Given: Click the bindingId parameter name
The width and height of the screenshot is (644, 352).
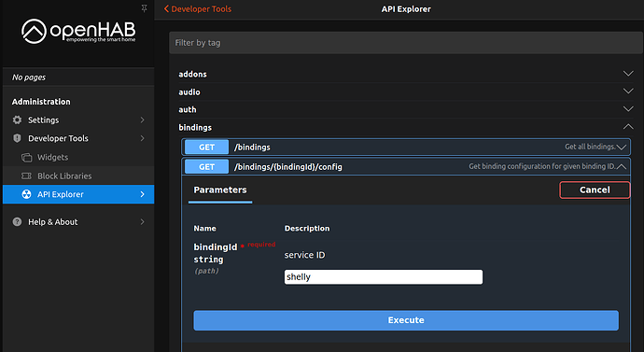Looking at the screenshot, I should [x=216, y=246].
